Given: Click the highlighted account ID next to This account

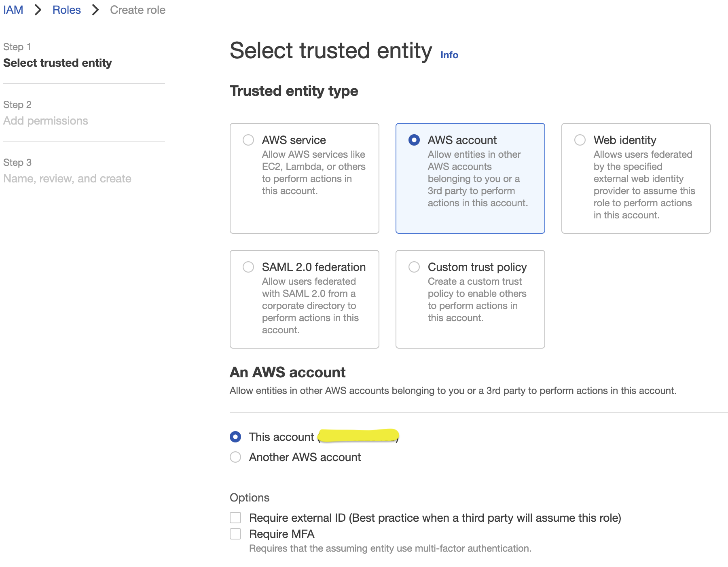Looking at the screenshot, I should [x=358, y=436].
